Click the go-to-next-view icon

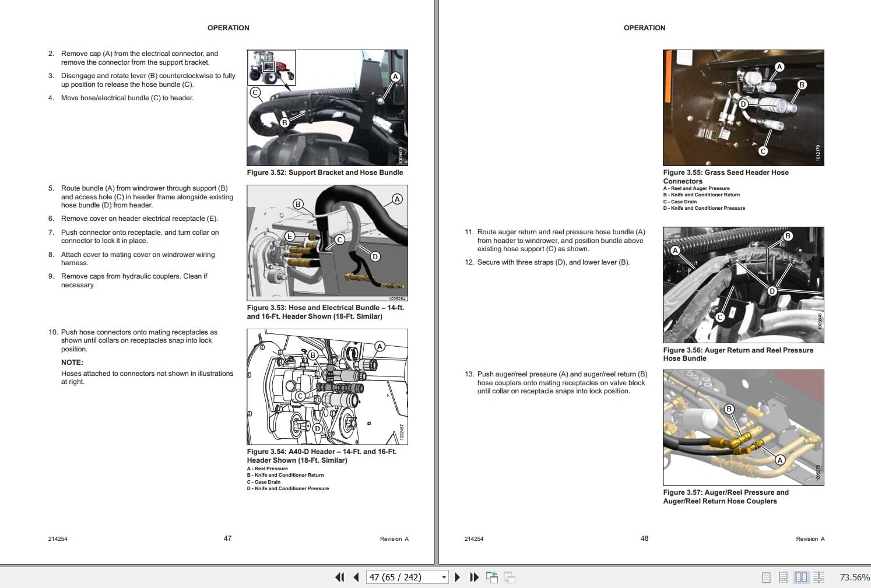click(510, 577)
